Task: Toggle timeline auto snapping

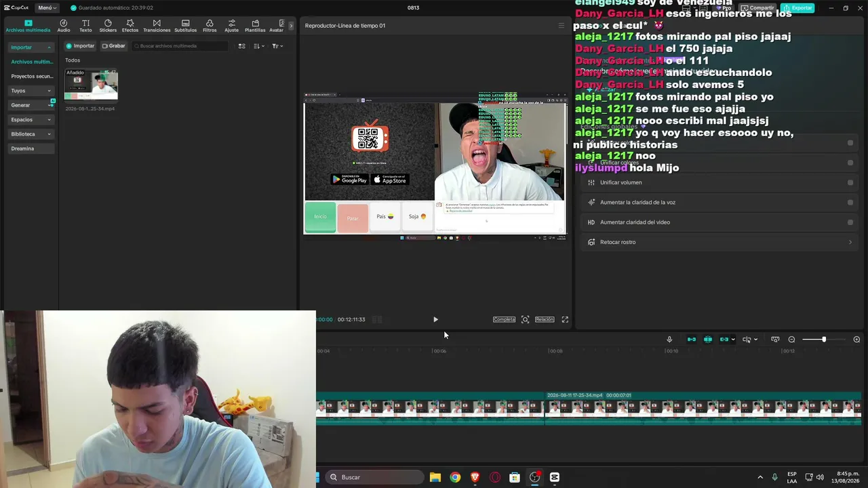Action: point(708,340)
